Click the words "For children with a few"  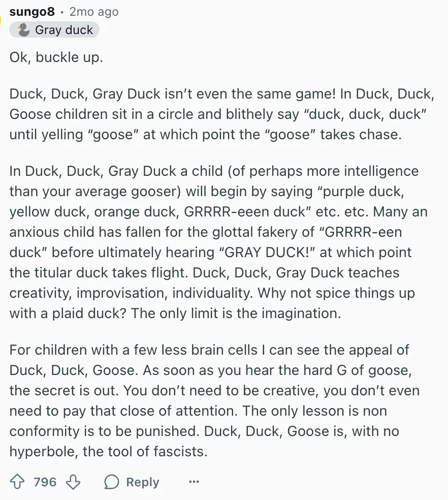coord(81,350)
